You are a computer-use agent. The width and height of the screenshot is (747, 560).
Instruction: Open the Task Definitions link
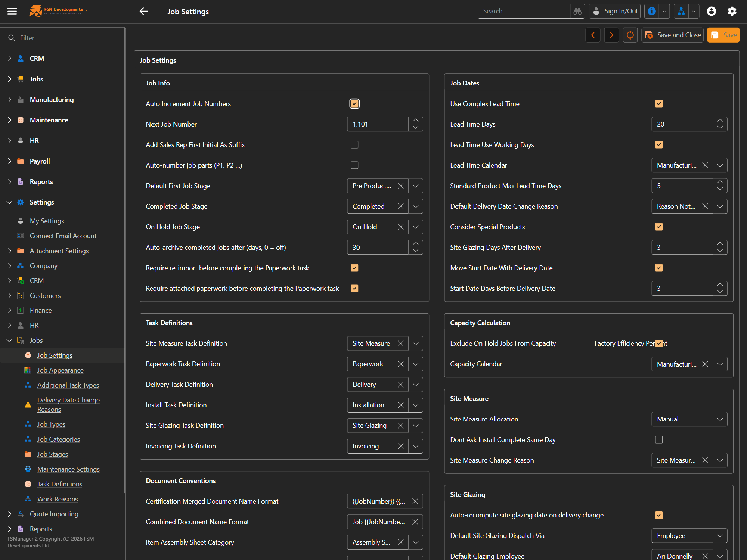[x=60, y=484]
